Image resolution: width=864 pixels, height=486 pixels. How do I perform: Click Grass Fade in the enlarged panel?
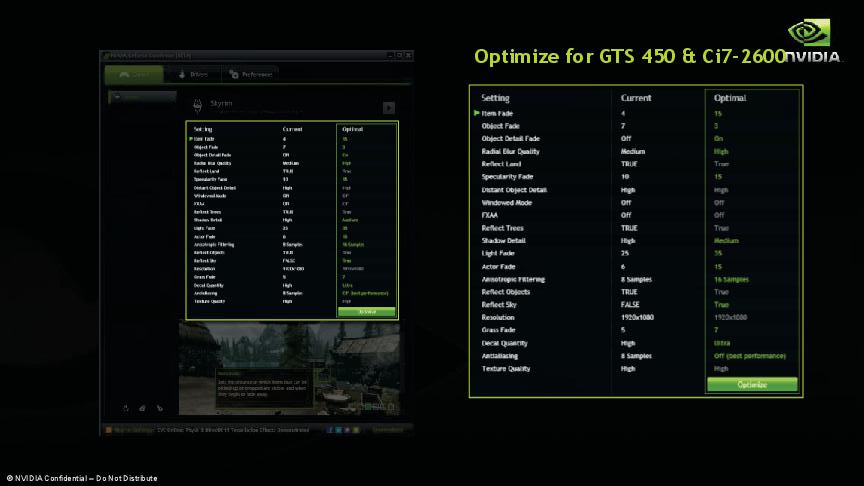tap(498, 330)
